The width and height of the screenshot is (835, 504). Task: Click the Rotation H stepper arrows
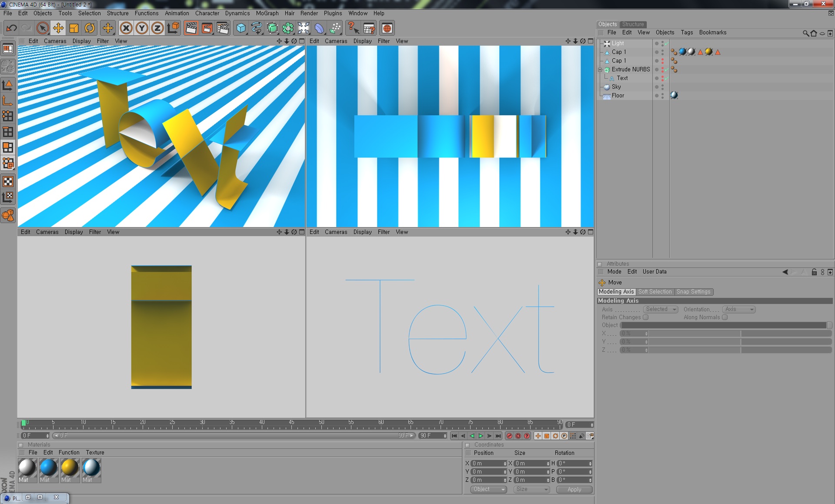tap(590, 464)
